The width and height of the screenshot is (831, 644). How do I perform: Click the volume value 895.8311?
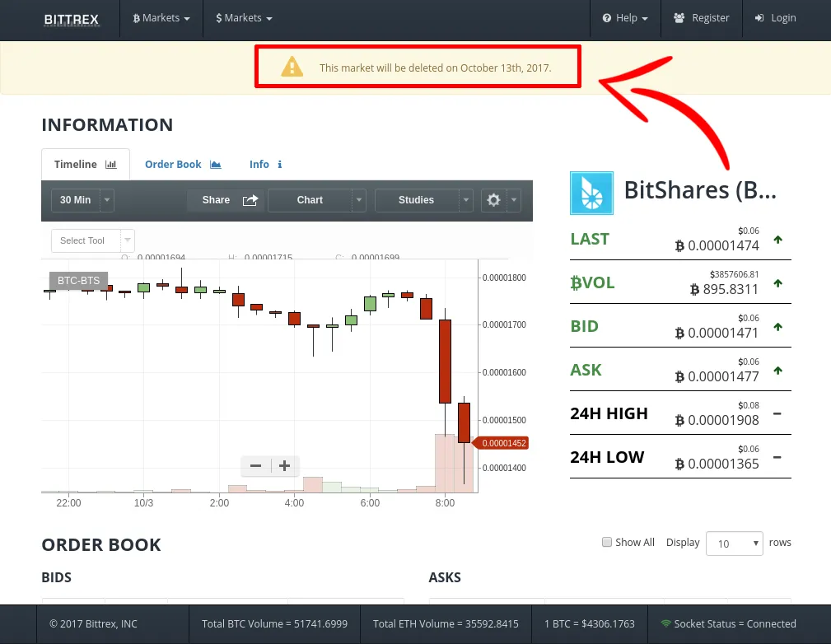725,289
